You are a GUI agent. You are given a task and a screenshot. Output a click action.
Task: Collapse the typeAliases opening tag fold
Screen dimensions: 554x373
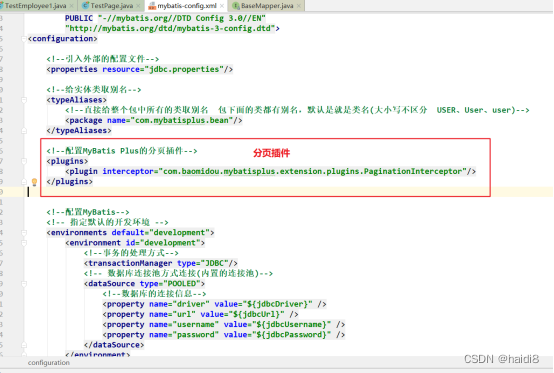pyautogui.click(x=24, y=100)
